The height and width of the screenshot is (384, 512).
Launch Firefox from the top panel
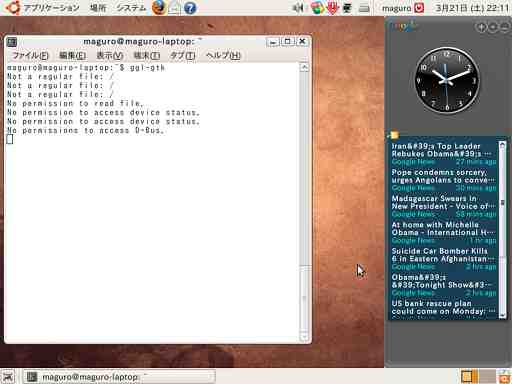tap(159, 7)
